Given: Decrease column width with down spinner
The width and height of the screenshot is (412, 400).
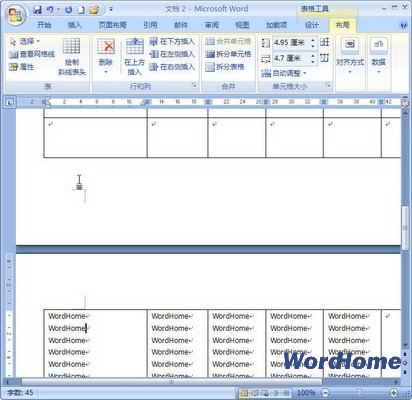Looking at the screenshot, I should (x=313, y=61).
